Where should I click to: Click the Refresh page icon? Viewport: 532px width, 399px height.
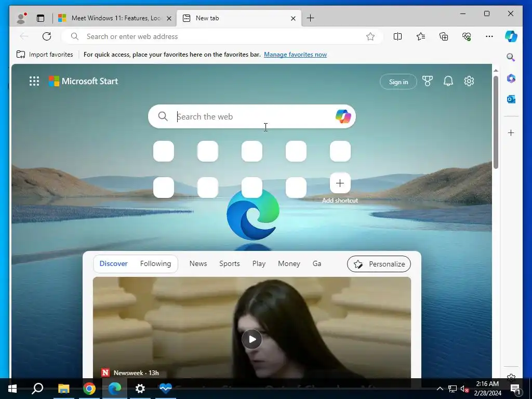pyautogui.click(x=47, y=36)
